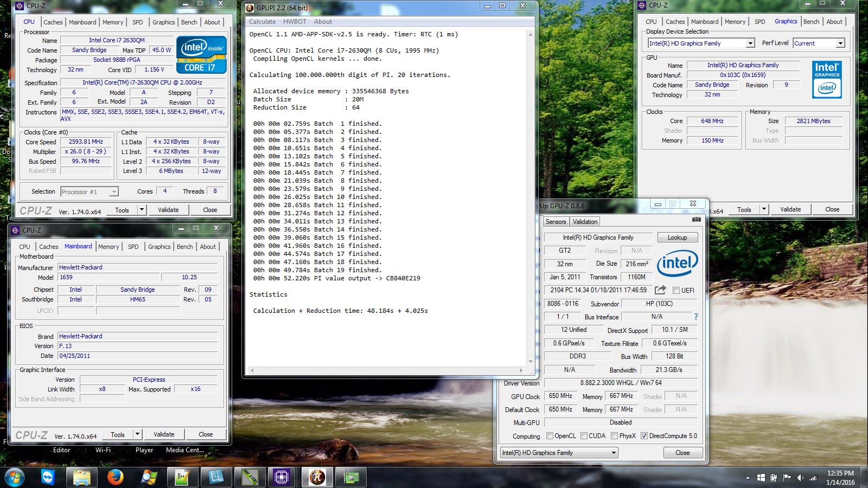The height and width of the screenshot is (488, 868).
Task: Click GPUPI vertical scrollbar down arrow
Action: click(531, 362)
